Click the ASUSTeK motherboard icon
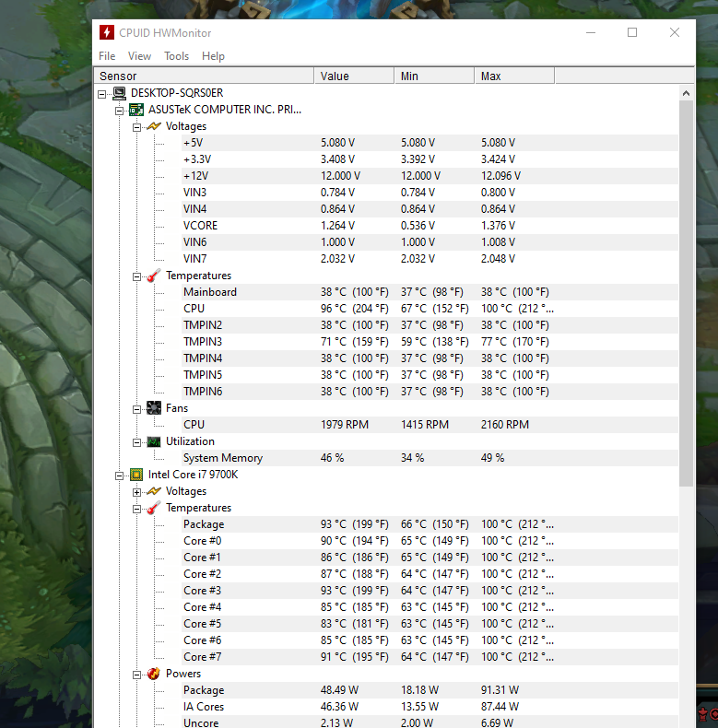The height and width of the screenshot is (728, 718). point(136,110)
